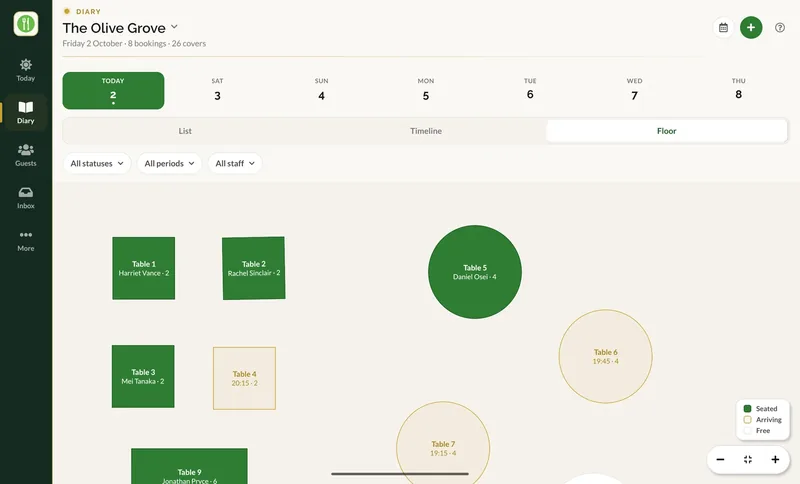The image size is (800, 484).
Task: Open the More menu in sidebar
Action: (x=26, y=240)
